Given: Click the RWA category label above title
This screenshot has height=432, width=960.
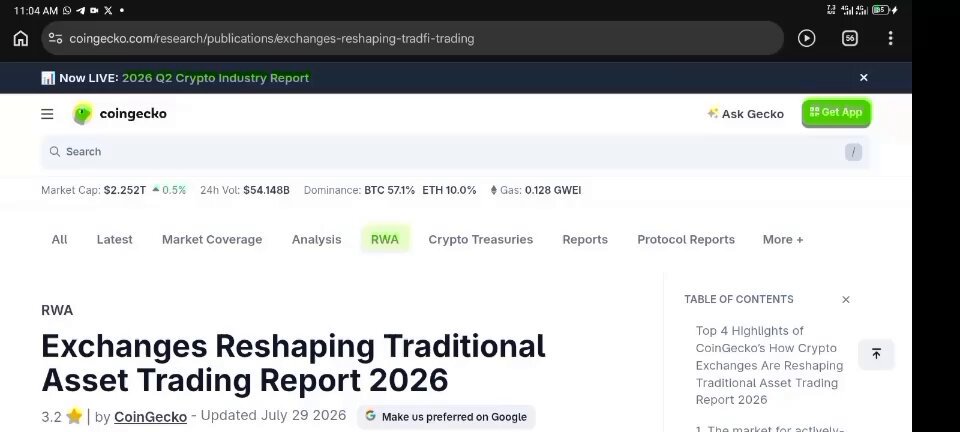Looking at the screenshot, I should pos(57,310).
